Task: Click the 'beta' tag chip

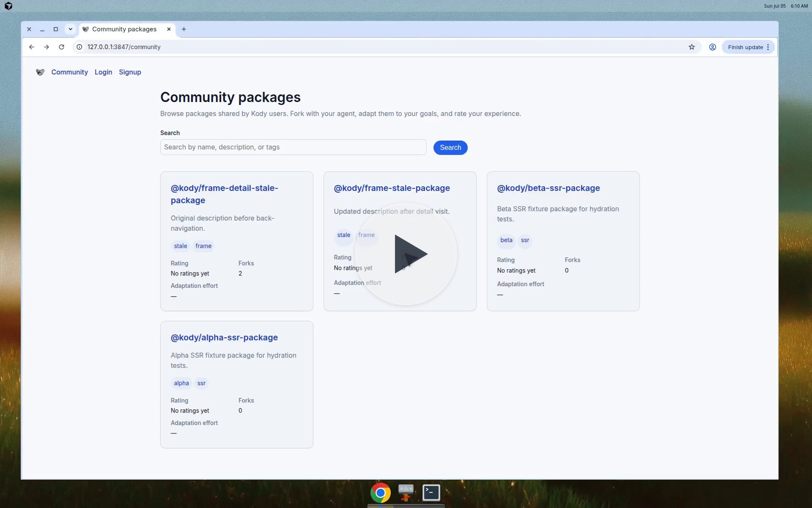Action: click(506, 240)
